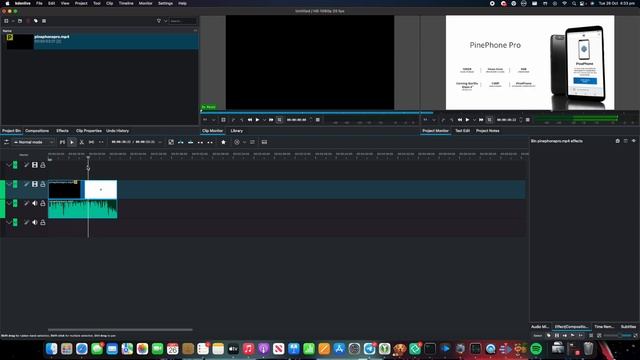This screenshot has height=360, width=640.
Task: Open the Clip Properties tab
Action: tap(89, 131)
